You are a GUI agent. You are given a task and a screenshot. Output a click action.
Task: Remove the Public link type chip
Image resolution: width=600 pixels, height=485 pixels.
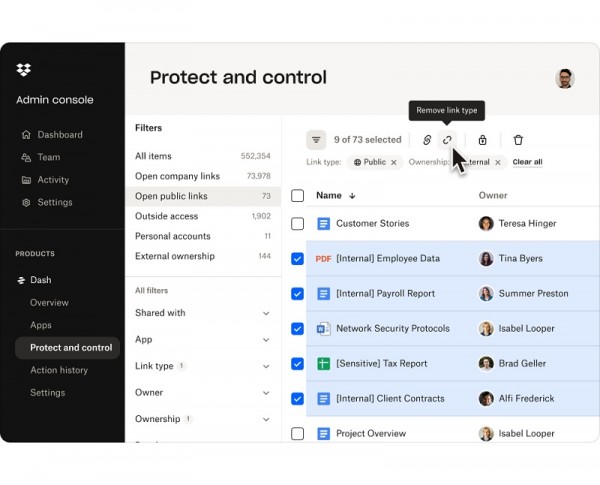pyautogui.click(x=394, y=162)
